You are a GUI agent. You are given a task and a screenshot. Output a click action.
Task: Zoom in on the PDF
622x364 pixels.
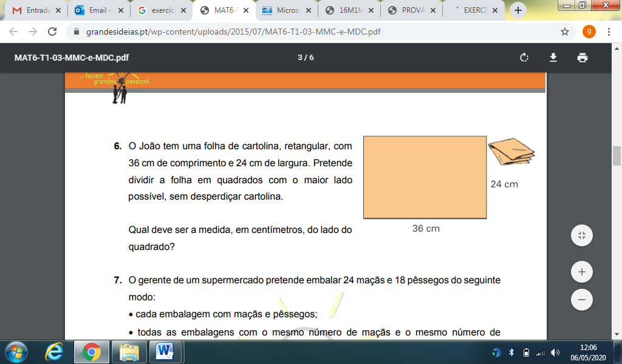click(x=581, y=272)
